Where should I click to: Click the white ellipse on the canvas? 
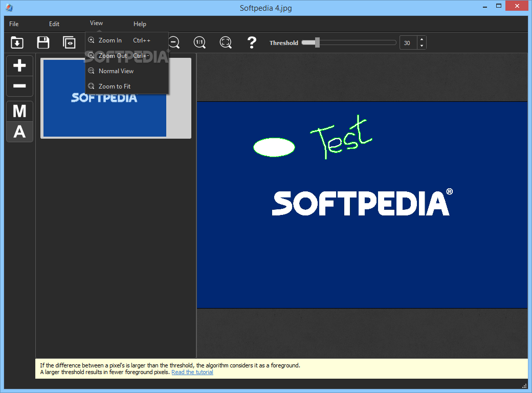274,147
